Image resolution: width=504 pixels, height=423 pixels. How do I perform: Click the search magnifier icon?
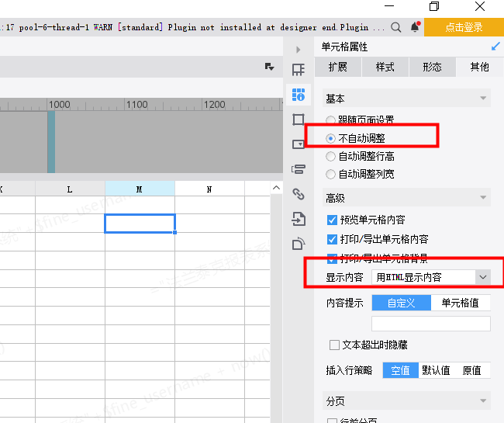395,27
